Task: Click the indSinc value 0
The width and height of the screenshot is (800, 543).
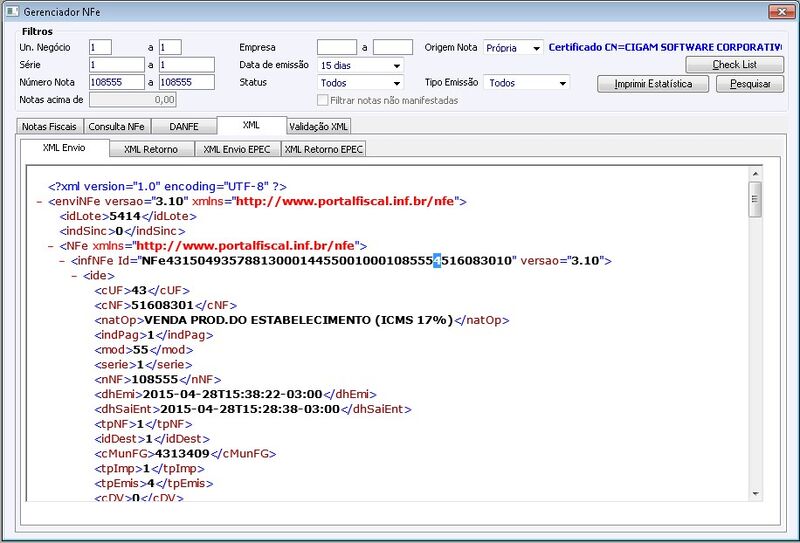Action: pyautogui.click(x=119, y=231)
